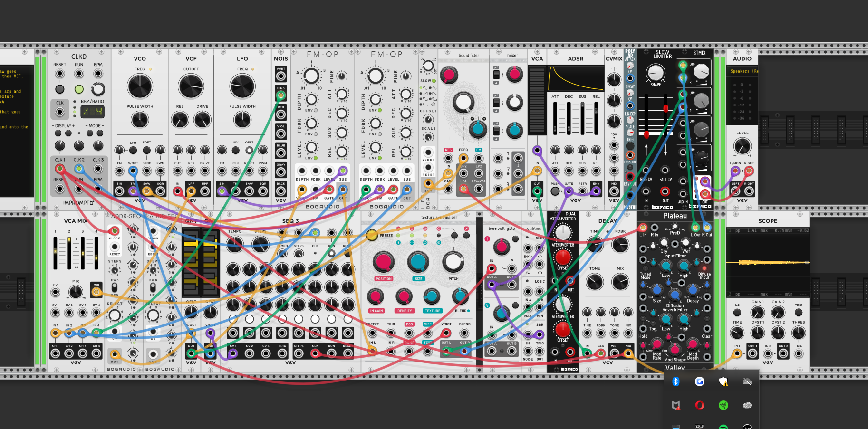Click the CLK 3 output jack on CLKD

point(98,169)
